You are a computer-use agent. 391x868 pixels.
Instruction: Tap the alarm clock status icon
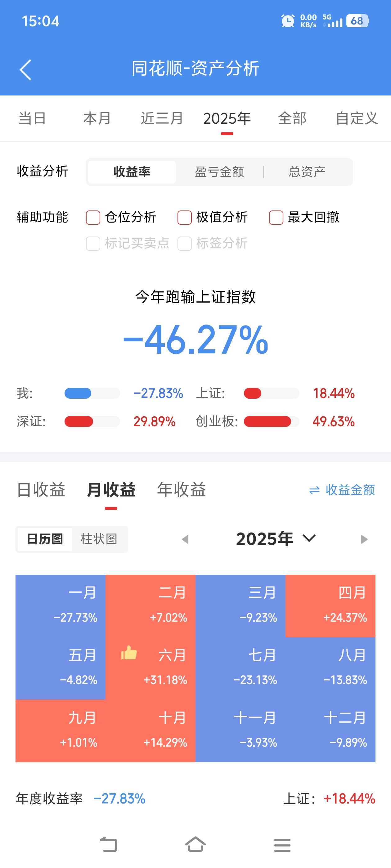click(287, 21)
